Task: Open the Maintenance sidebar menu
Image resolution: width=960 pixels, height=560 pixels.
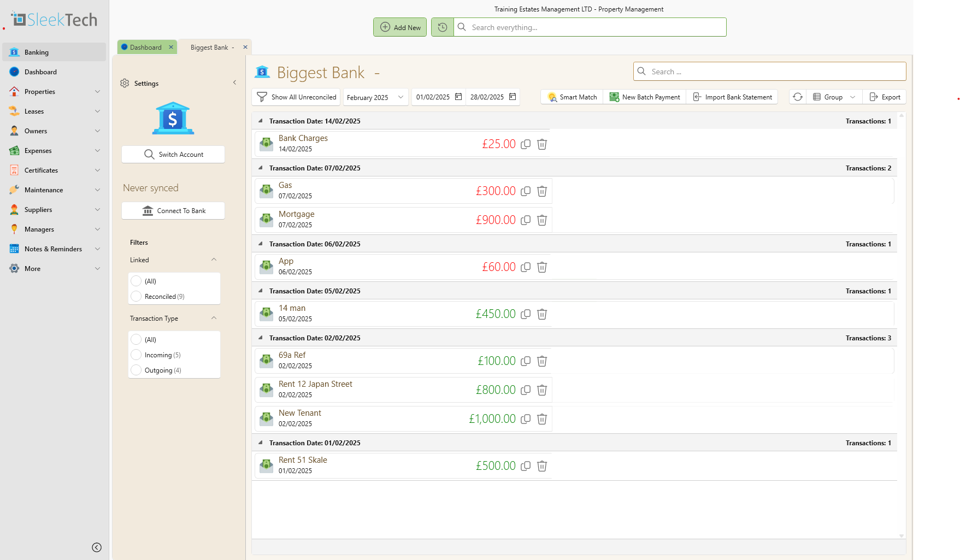Action: [x=55, y=190]
